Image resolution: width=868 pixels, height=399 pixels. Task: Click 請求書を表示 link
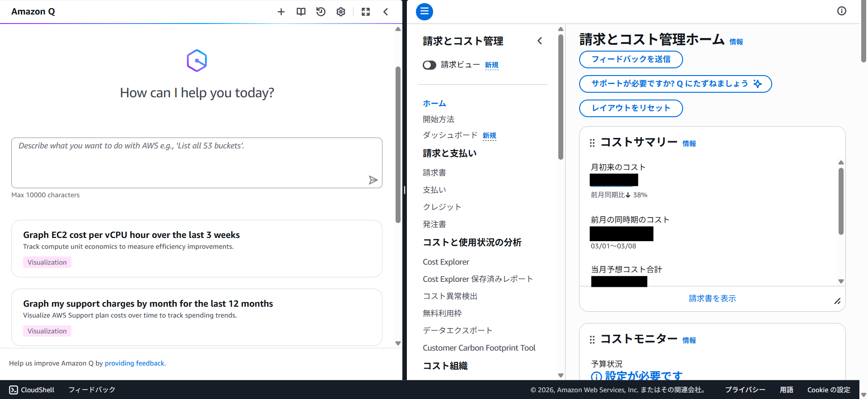(x=712, y=299)
